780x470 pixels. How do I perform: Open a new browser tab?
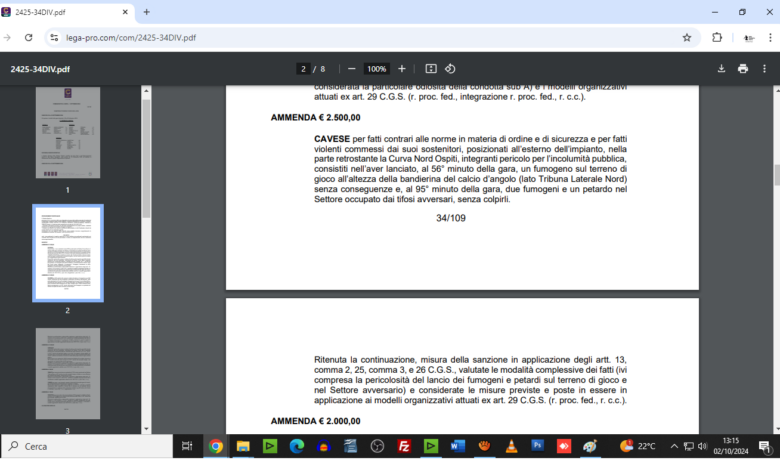pyautogui.click(x=146, y=12)
